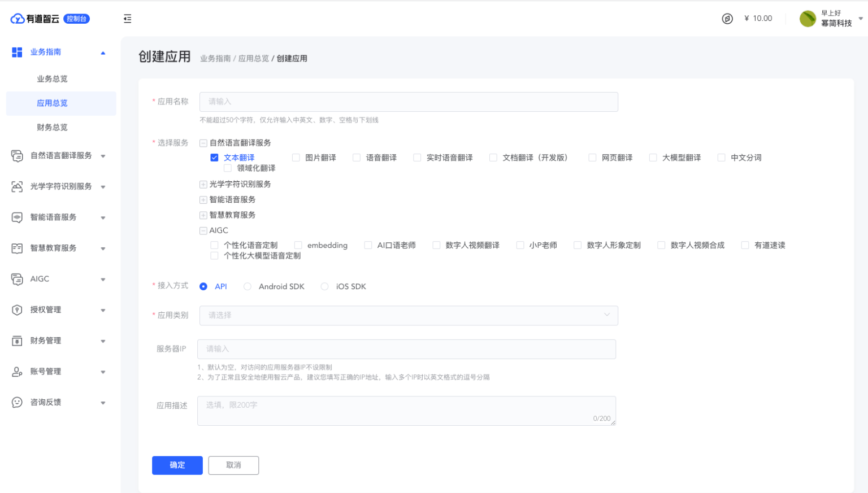Open the 自然语言翻译服务 sidebar icon
The width and height of the screenshot is (868, 493).
point(16,156)
